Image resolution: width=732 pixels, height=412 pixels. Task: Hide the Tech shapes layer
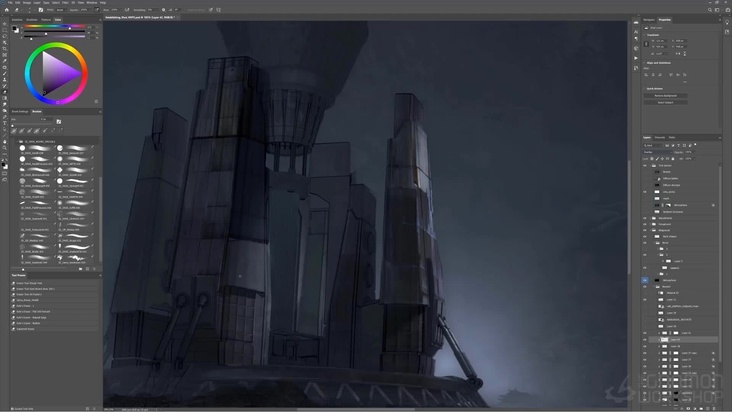pos(645,237)
